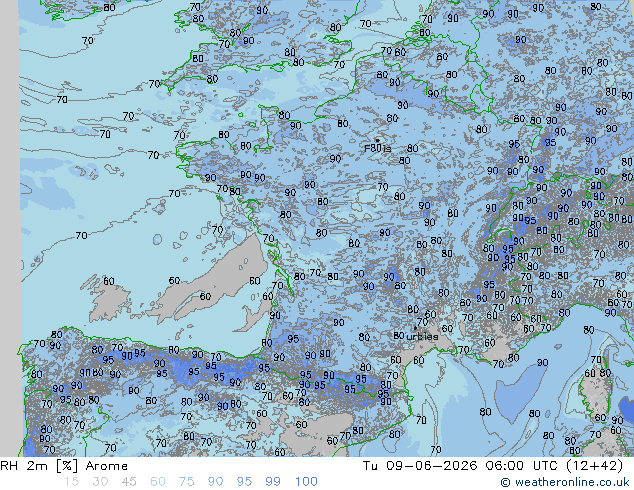Click the legend value 30
Screen dimensions: 634x490
[x=100, y=482]
